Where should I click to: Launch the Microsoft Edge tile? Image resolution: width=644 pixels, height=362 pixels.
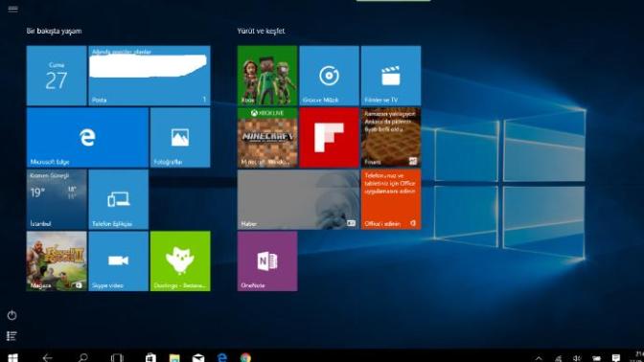(x=87, y=138)
